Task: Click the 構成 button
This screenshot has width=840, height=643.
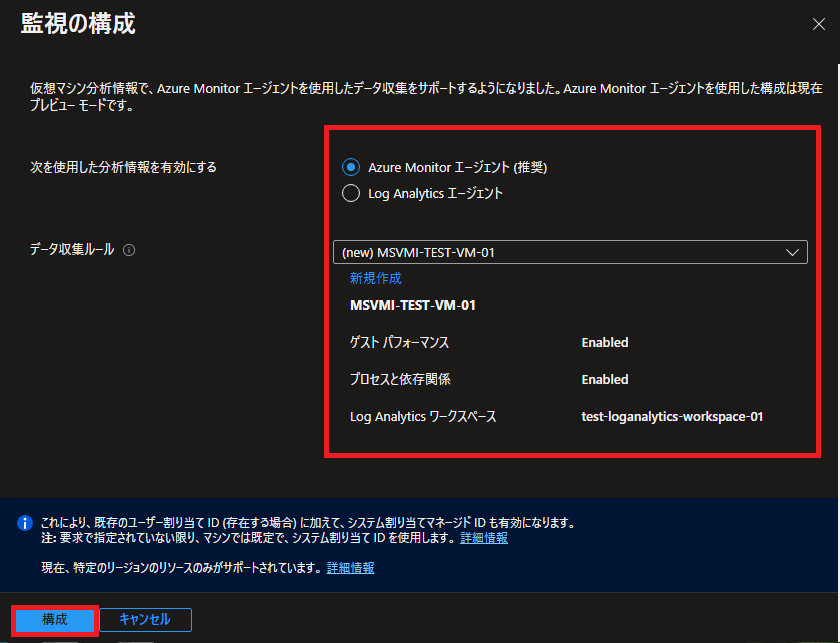Action: tap(55, 620)
